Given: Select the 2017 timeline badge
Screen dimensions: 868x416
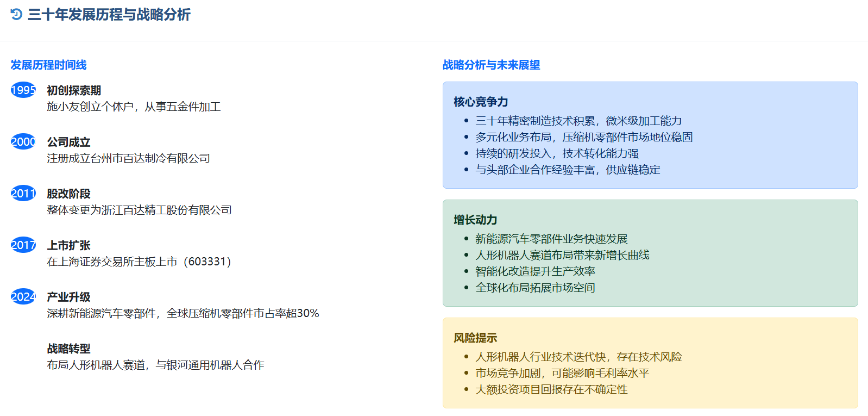Looking at the screenshot, I should click(x=23, y=245).
